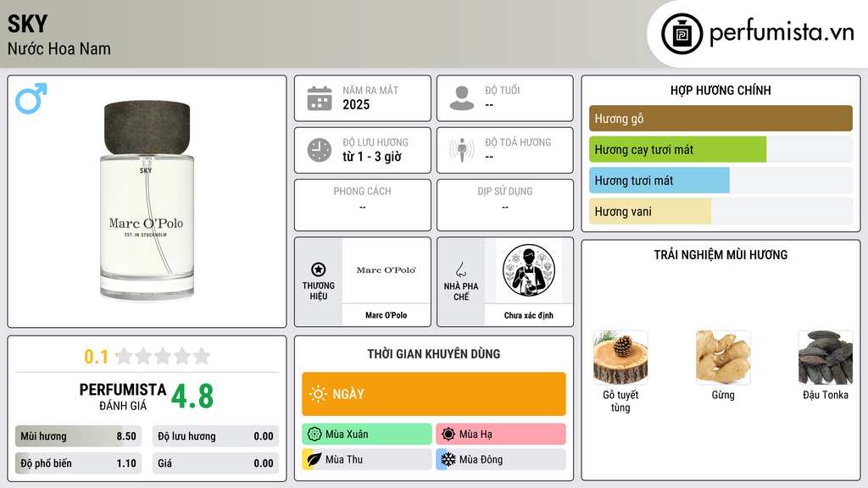
Task: Click the Hương gỗ accord bar
Action: tap(721, 119)
